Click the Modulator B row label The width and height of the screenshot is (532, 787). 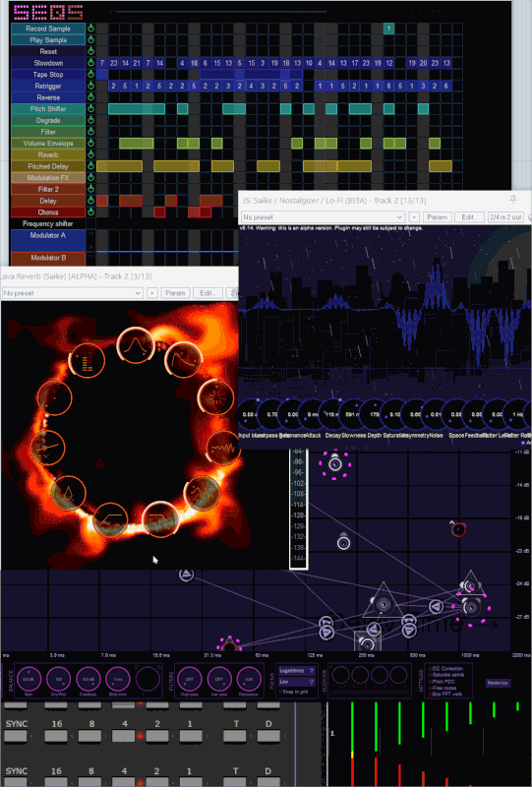[x=48, y=258]
